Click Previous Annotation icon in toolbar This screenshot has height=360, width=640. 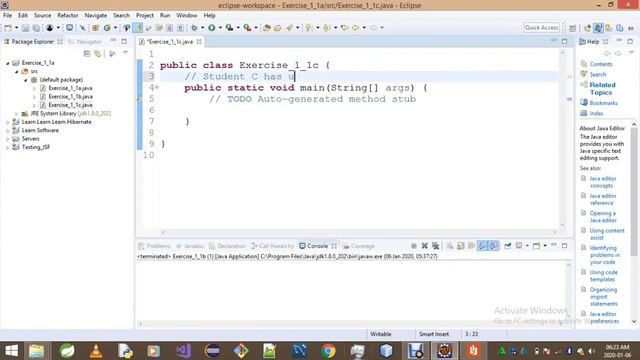tap(326, 28)
